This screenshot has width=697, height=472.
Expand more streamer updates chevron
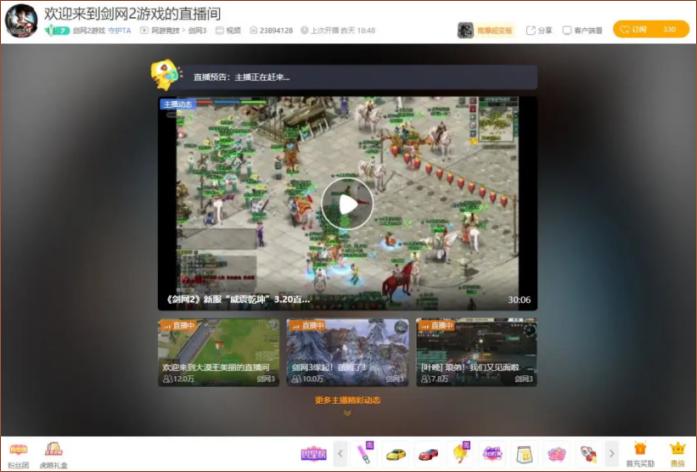[x=348, y=413]
